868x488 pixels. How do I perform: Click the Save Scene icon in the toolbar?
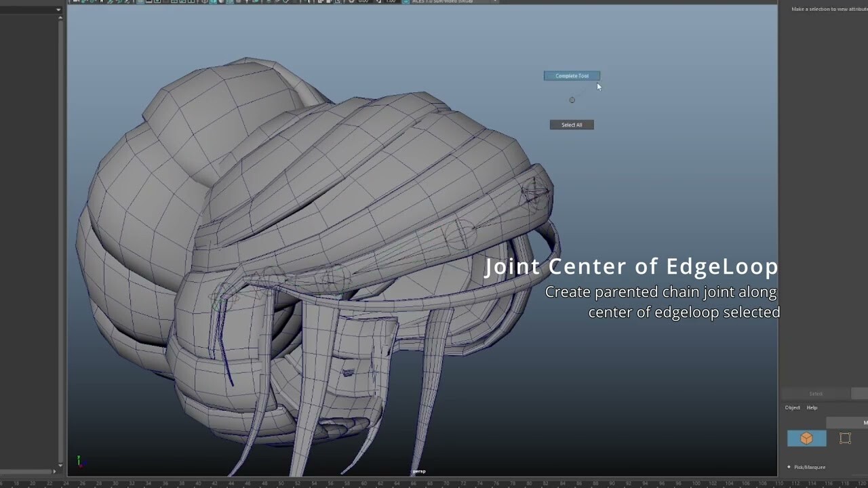92,2
